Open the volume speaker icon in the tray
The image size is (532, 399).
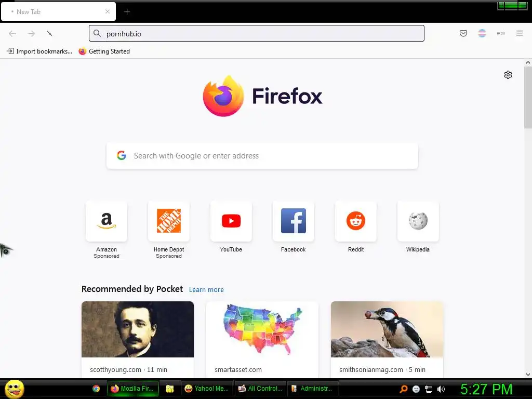pyautogui.click(x=441, y=389)
